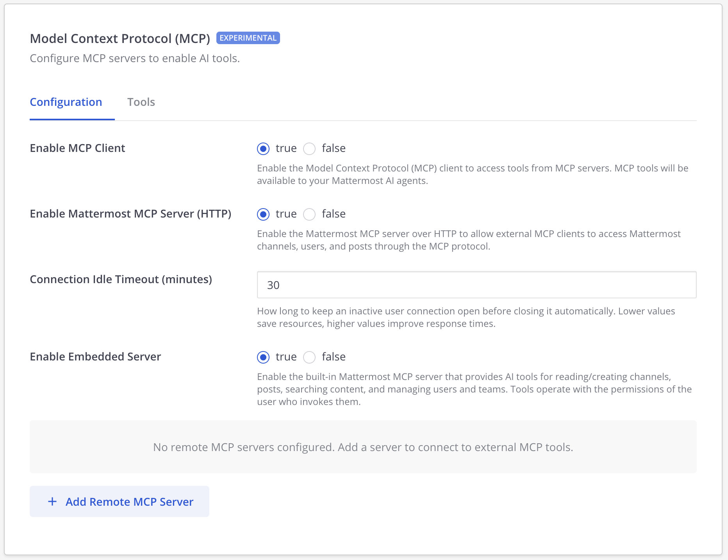Set Enable MCP Client to false
Viewport: 728px width, 560px height.
pos(309,149)
